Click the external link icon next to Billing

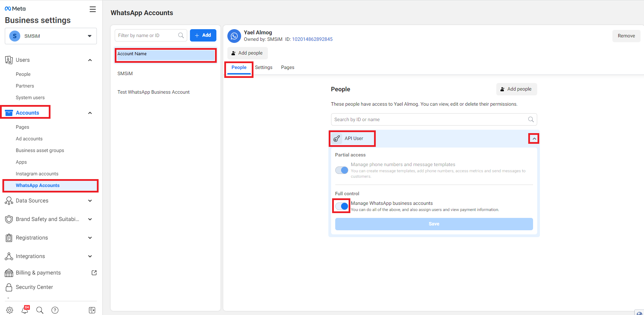94,273
